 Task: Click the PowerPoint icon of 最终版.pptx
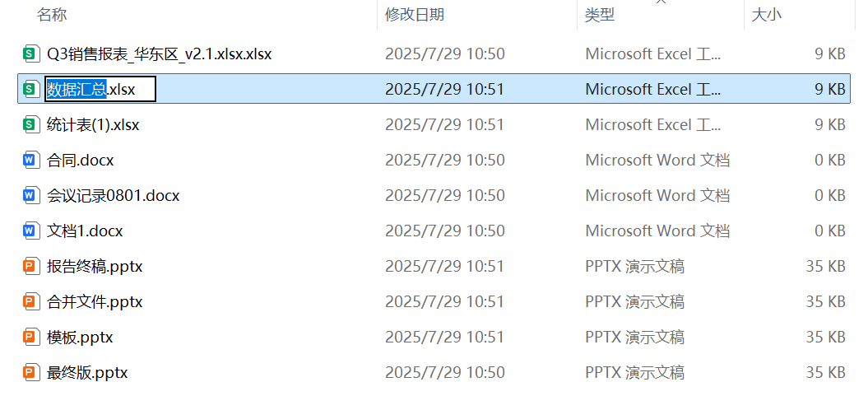(x=31, y=373)
